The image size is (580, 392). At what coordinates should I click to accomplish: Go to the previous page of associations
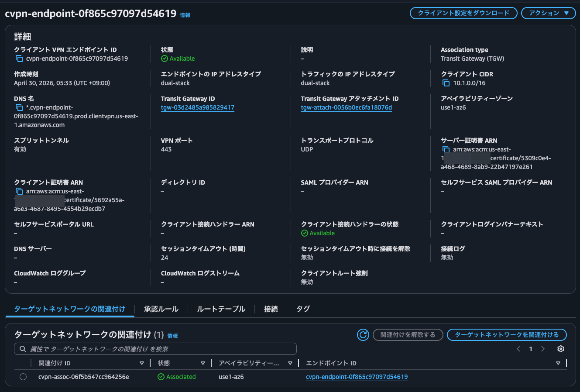(518, 349)
